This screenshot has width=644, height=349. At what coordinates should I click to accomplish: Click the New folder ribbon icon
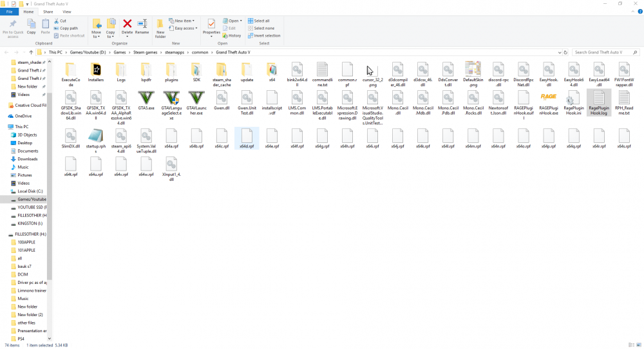coord(160,26)
